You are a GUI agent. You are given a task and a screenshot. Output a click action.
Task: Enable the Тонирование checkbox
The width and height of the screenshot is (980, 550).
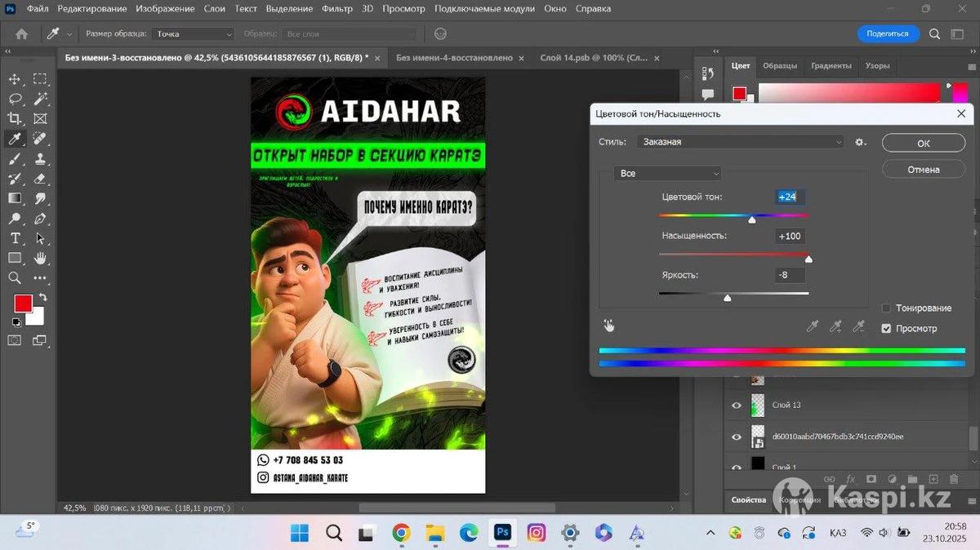pos(886,308)
